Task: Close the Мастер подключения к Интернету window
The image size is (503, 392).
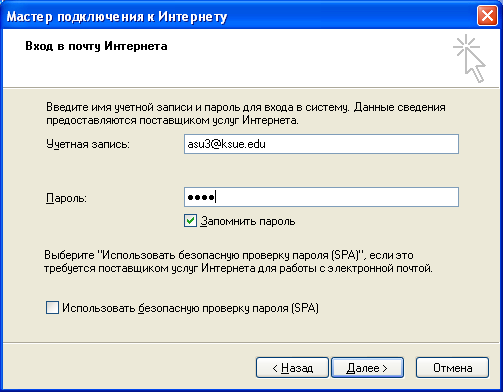Action: [487, 16]
